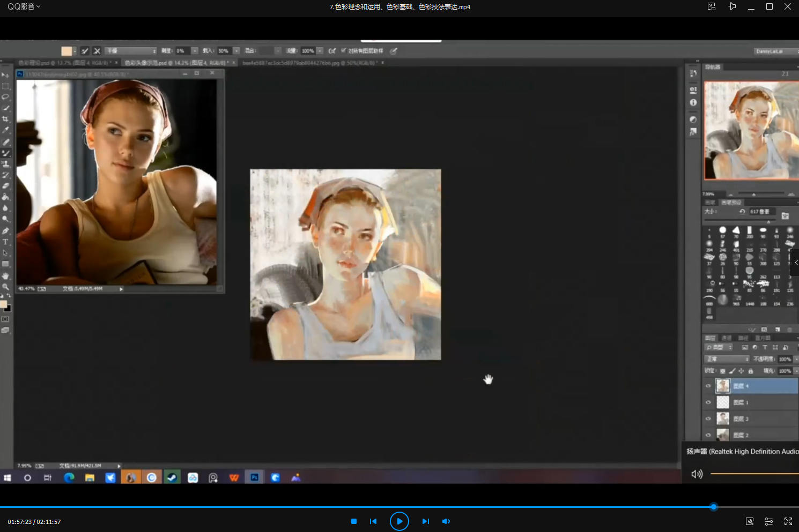Open the player playback settings icon
The width and height of the screenshot is (799, 532).
[768, 521]
